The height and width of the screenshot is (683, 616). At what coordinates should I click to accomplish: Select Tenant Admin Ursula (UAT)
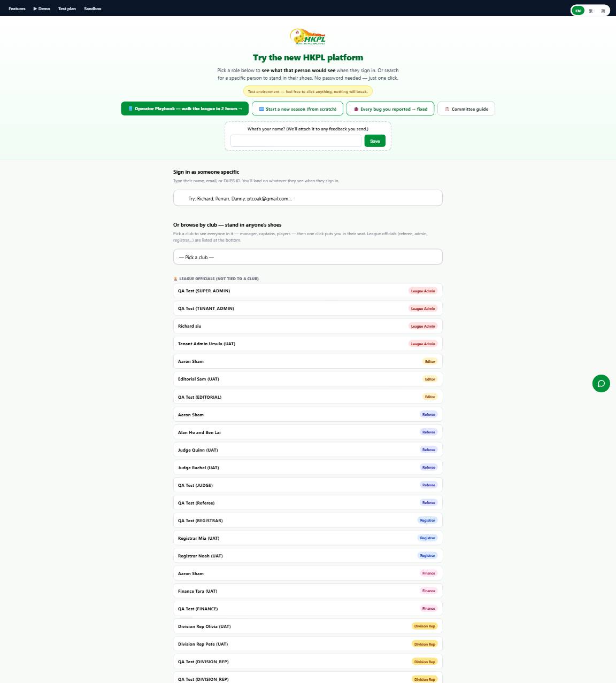point(308,344)
